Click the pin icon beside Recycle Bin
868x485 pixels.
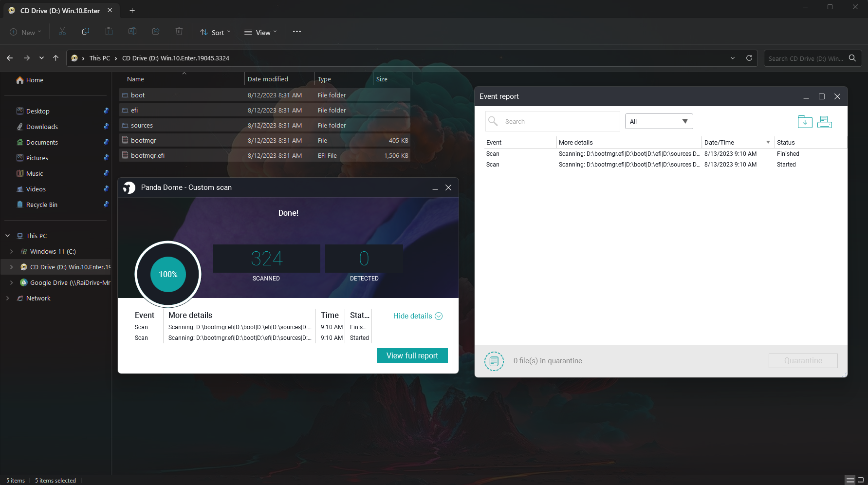pos(106,205)
